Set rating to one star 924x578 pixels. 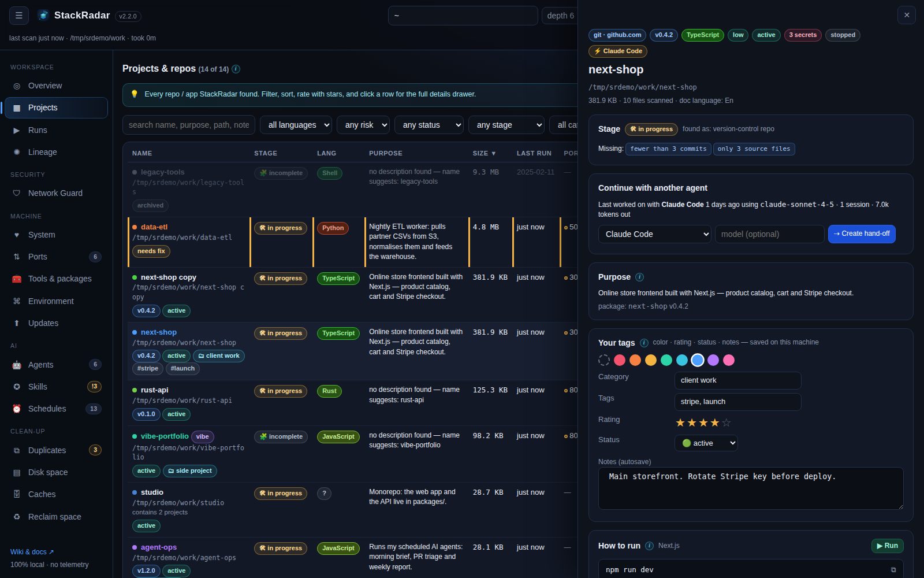[680, 423]
